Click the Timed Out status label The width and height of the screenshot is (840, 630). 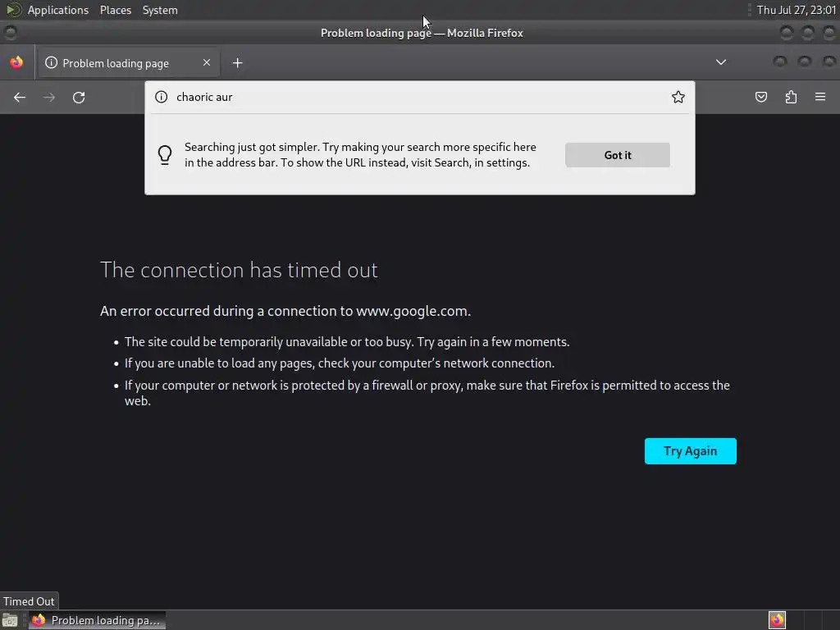pos(29,601)
